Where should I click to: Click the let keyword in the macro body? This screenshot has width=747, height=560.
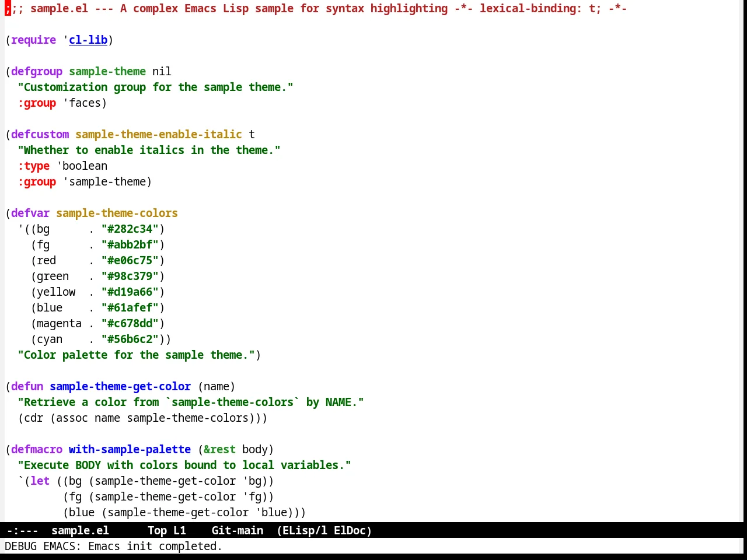coord(40,481)
